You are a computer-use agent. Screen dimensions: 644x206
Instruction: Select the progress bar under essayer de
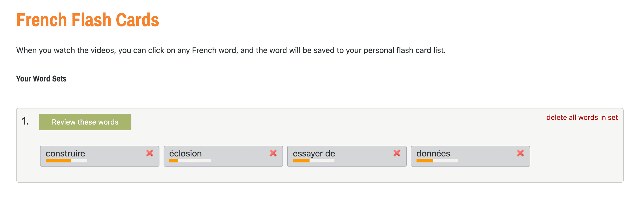313,161
